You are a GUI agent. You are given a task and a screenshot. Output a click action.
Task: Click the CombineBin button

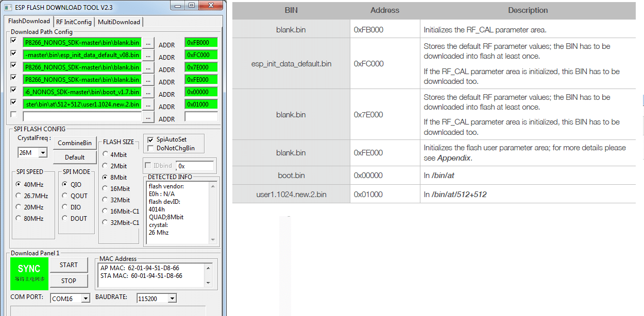pyautogui.click(x=75, y=143)
